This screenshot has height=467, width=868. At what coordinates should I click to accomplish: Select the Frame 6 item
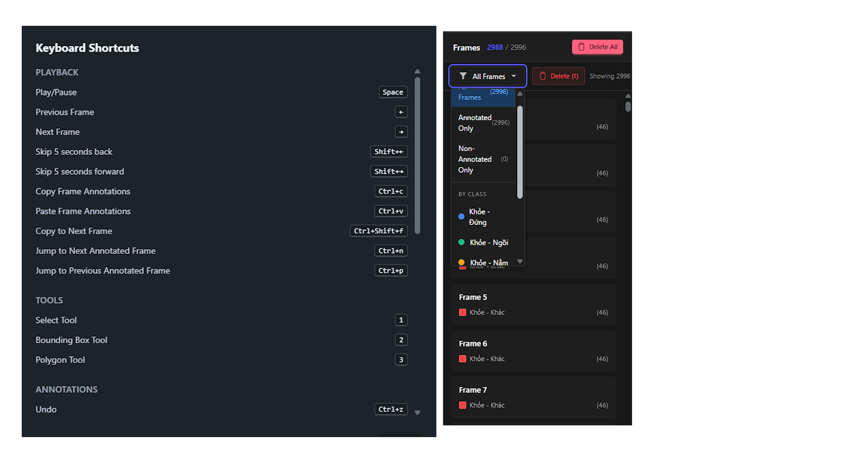[533, 351]
